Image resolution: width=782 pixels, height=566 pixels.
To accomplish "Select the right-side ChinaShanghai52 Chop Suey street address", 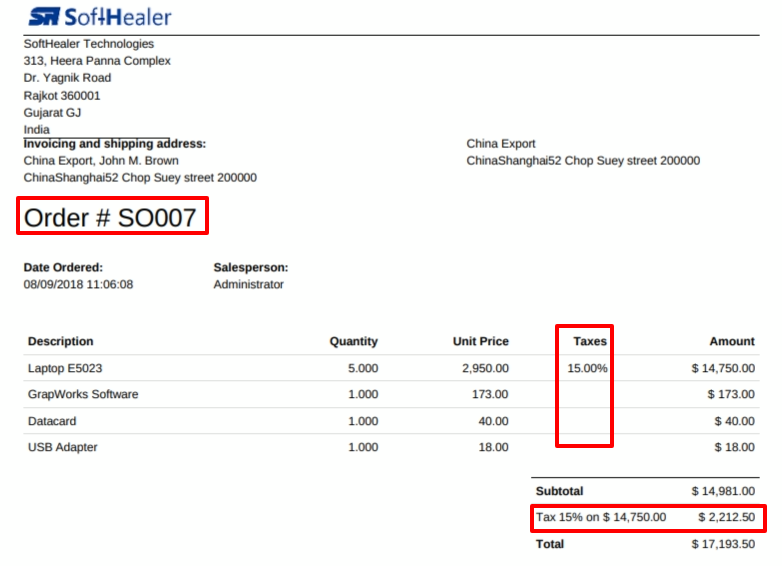I will pos(583,161).
